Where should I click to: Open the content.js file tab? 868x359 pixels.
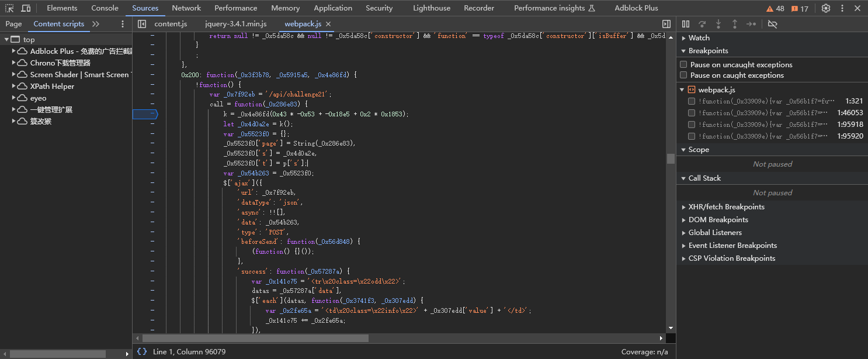click(171, 24)
